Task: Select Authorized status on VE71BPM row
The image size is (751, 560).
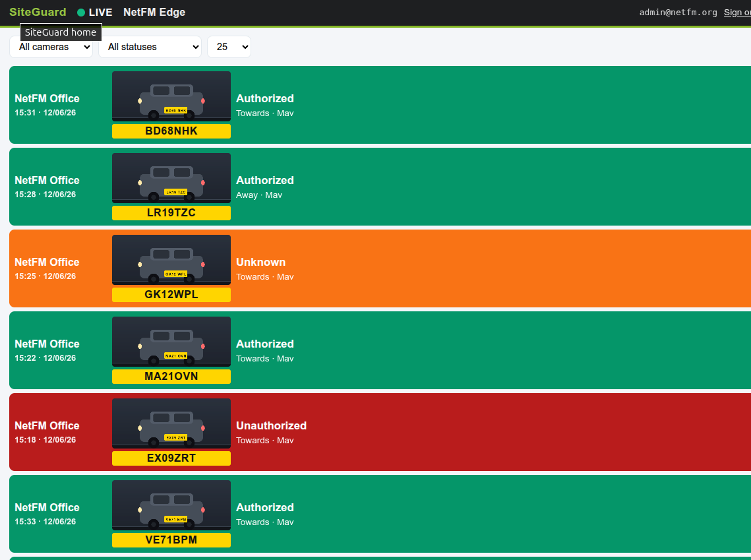Action: (x=265, y=507)
